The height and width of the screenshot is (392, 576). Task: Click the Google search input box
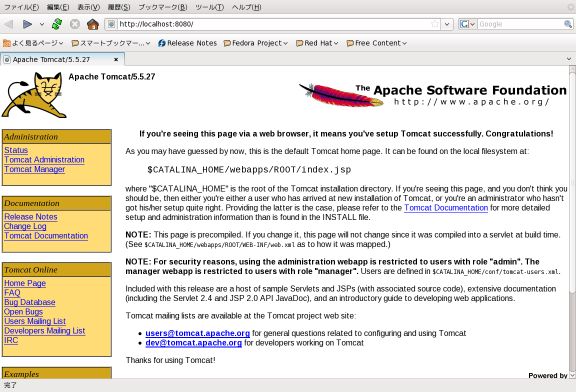point(521,24)
